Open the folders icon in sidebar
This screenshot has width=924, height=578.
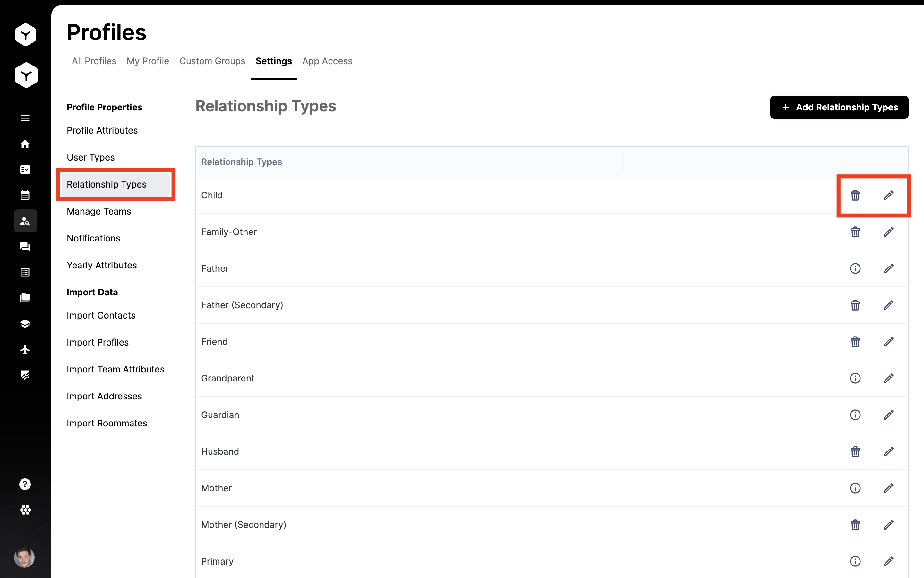[25, 298]
